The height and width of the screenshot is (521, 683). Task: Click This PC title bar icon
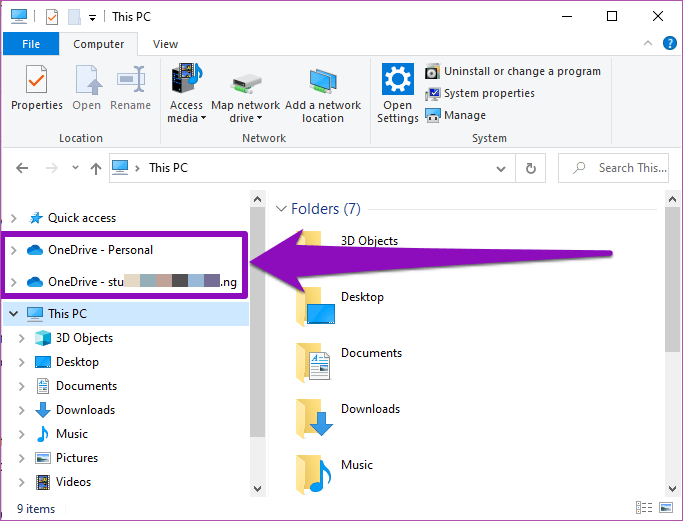pos(19,17)
